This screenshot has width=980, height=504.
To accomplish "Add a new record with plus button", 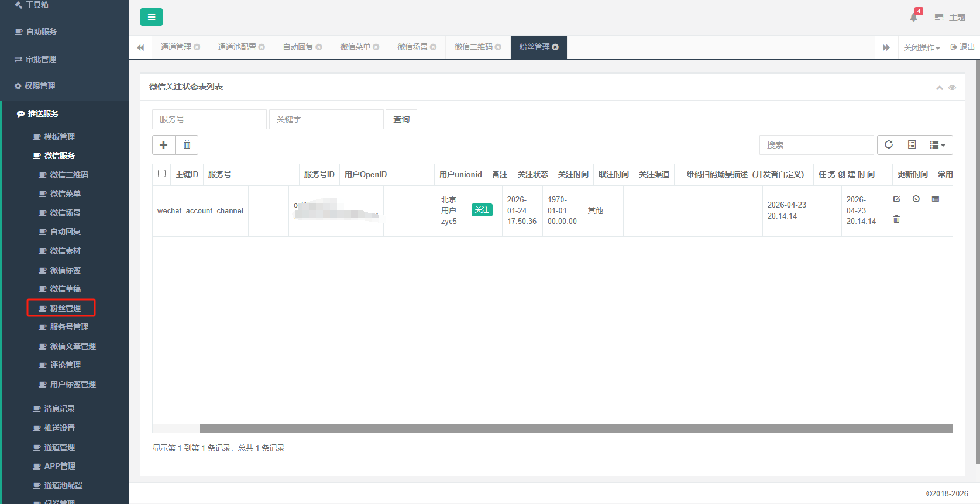I will tap(164, 145).
